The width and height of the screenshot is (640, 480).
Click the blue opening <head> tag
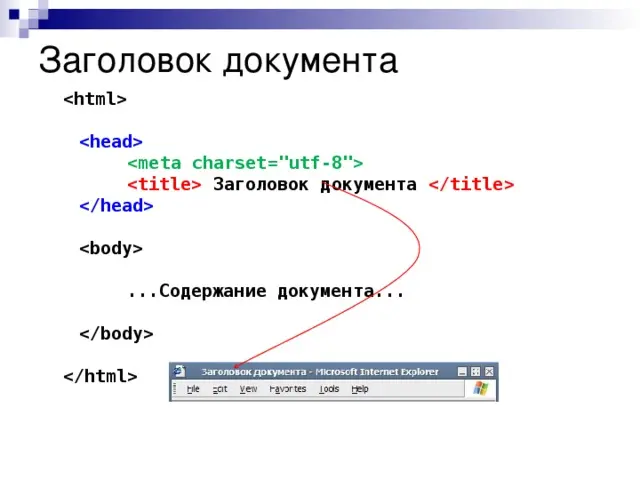click(x=111, y=142)
